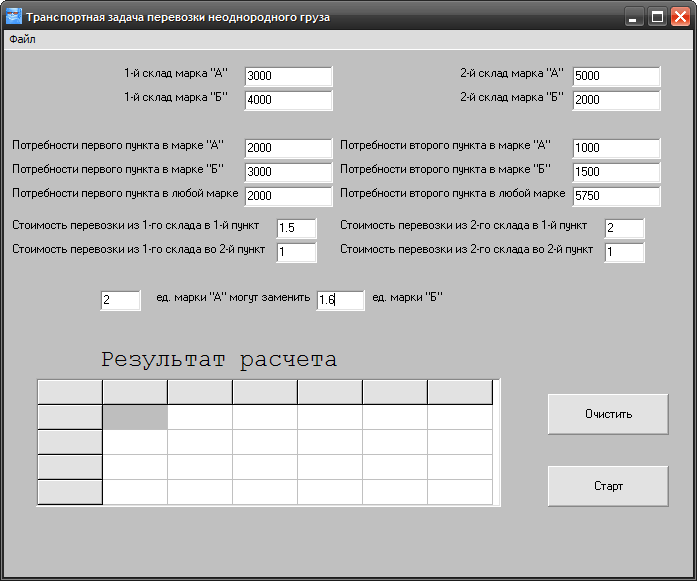Click label Потребности второго пункта в любой марке
This screenshot has width=697, height=581.
coord(453,193)
